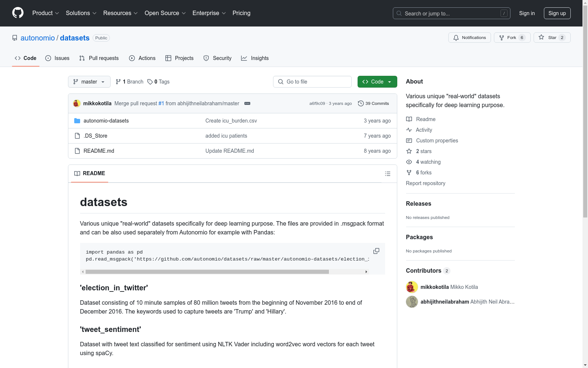This screenshot has width=588, height=368.
Task: Open commit hash a6f9c09
Action: tap(317, 103)
